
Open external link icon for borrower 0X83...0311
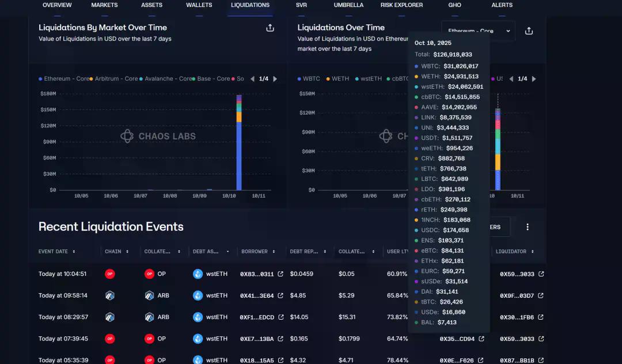click(x=280, y=274)
